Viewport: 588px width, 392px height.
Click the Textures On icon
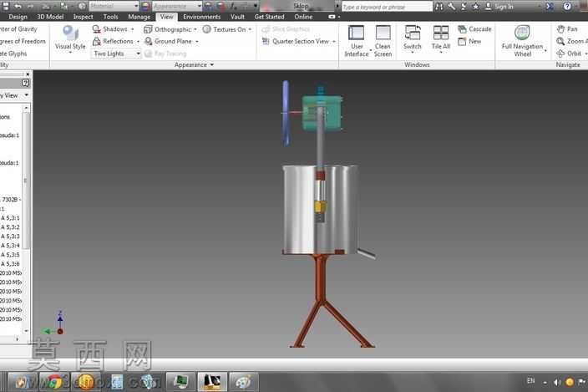(x=206, y=29)
